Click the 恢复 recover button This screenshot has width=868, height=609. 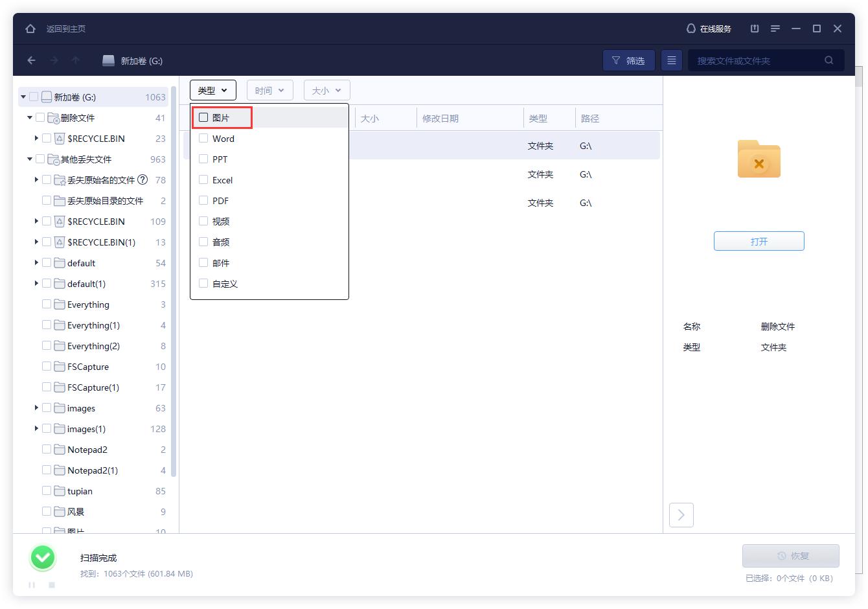(x=790, y=556)
